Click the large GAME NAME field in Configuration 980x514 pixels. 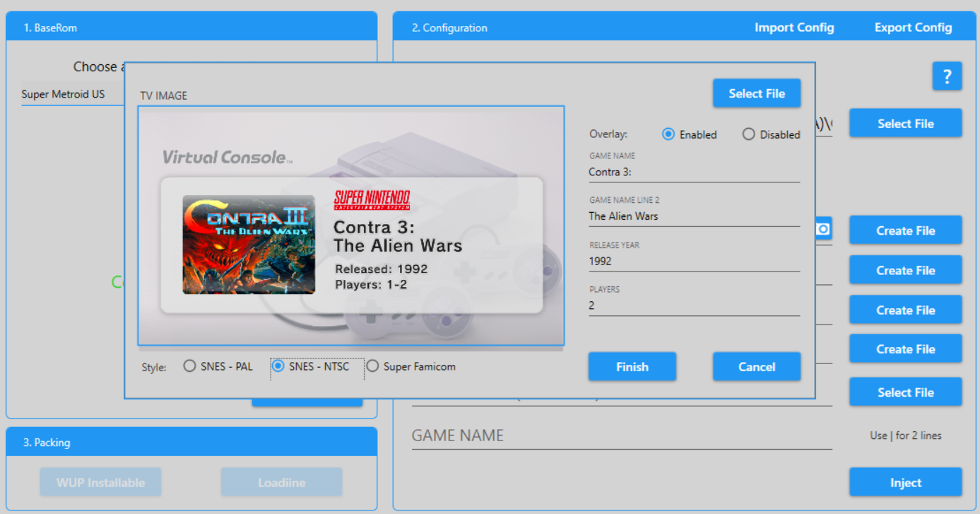tap(621, 436)
